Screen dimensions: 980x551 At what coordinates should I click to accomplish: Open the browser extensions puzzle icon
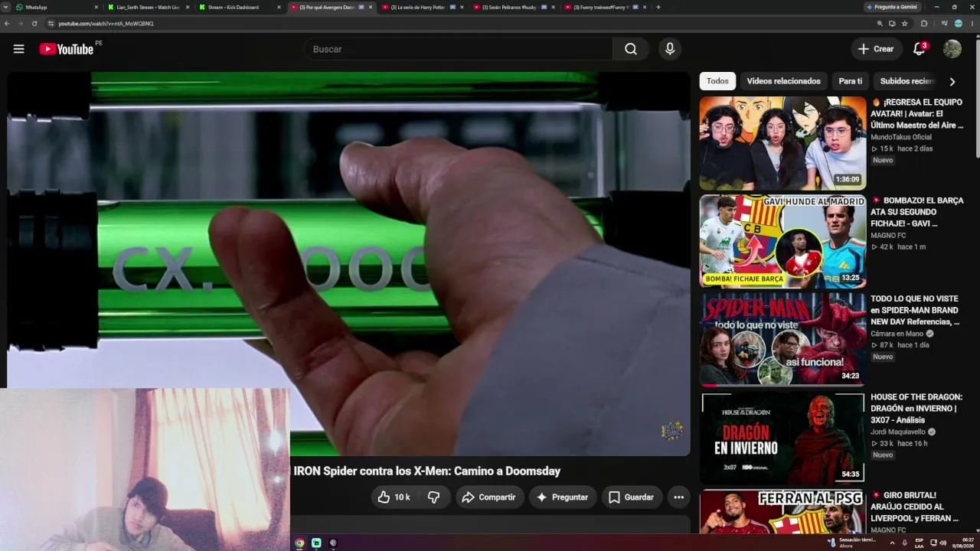(924, 24)
